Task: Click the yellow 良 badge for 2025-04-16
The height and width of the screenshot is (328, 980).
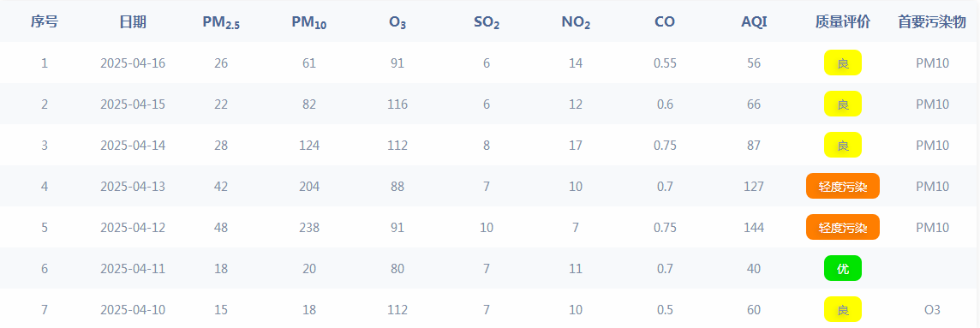Action: click(x=842, y=63)
